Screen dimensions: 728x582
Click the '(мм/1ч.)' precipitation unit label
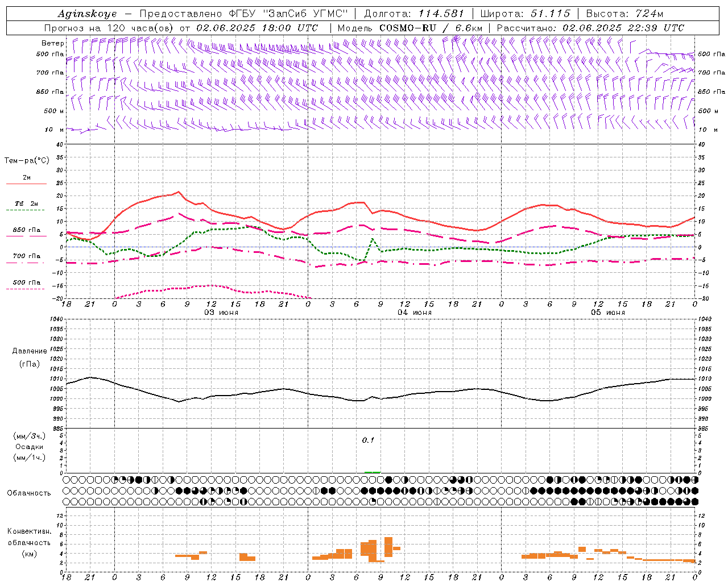click(x=30, y=458)
